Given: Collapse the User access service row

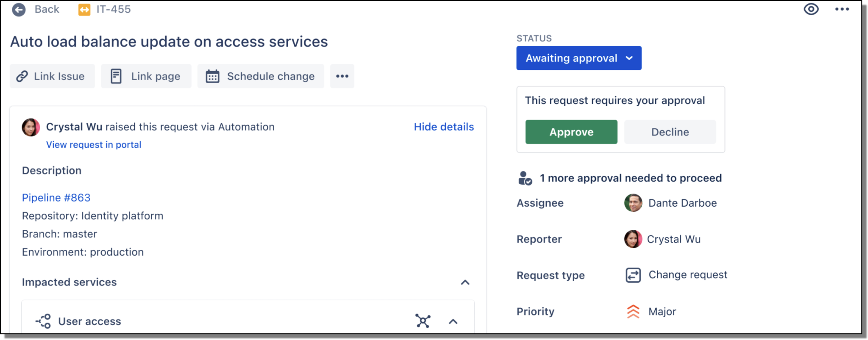Looking at the screenshot, I should [453, 321].
